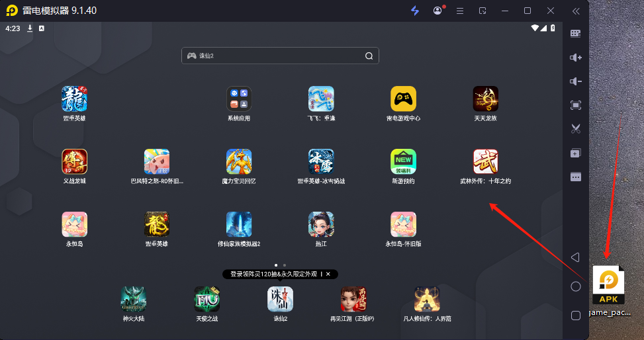Click the mini-window mode title bar icon

tap(483, 11)
